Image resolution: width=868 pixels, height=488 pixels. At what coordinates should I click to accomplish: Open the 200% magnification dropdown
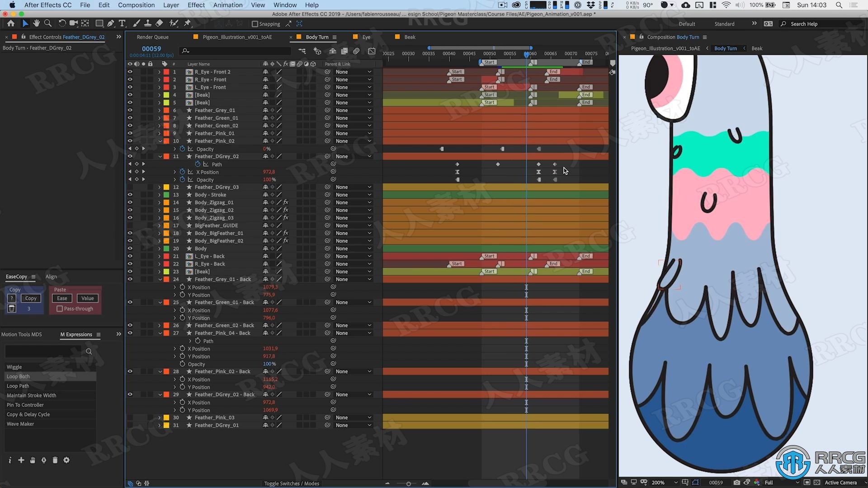[x=665, y=482]
